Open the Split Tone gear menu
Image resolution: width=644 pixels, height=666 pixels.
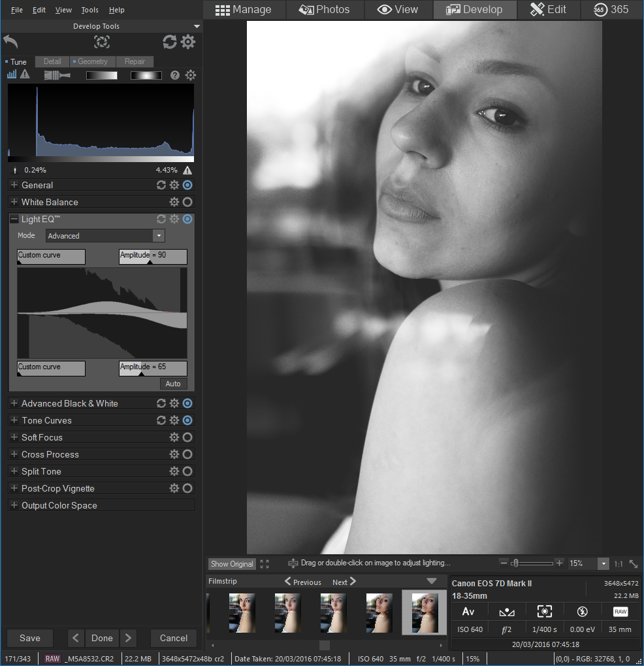coord(174,471)
